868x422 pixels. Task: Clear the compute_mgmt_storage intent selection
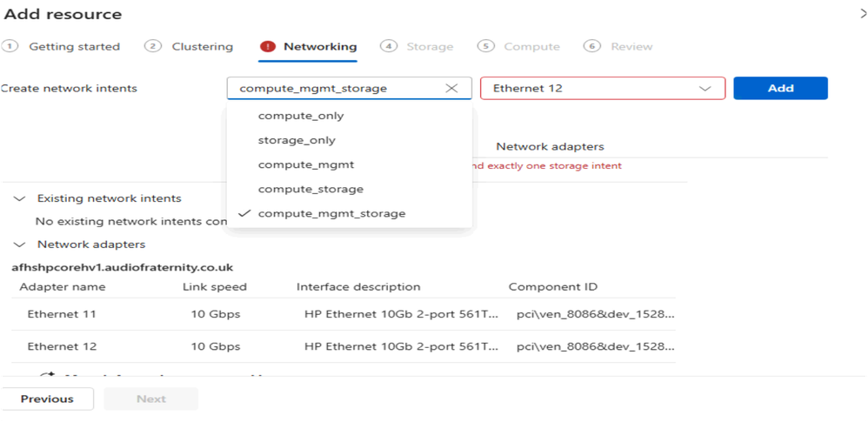[x=451, y=88]
